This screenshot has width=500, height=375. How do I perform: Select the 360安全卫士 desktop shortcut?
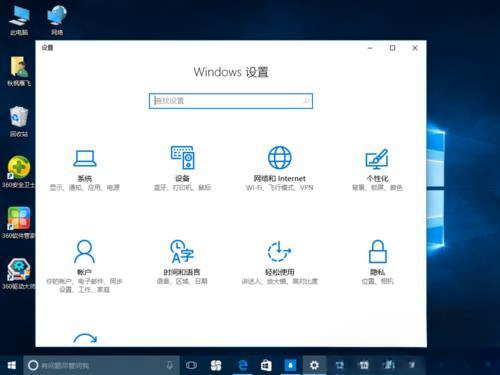[x=18, y=172]
